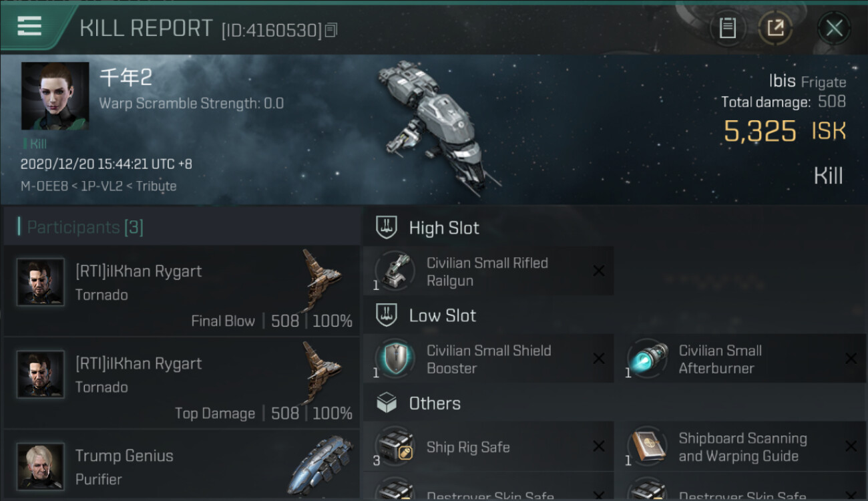Open the hamburger menu icon
Screen dimensions: 868x501
pos(29,27)
